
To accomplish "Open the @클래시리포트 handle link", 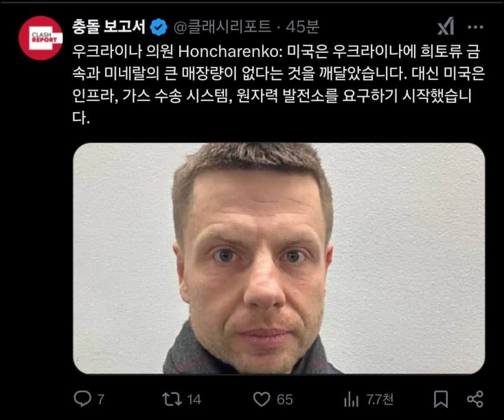I will 222,27.
